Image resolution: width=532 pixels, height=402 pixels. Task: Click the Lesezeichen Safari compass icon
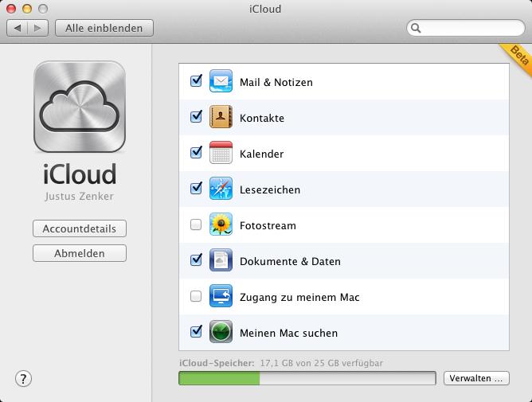coord(221,189)
